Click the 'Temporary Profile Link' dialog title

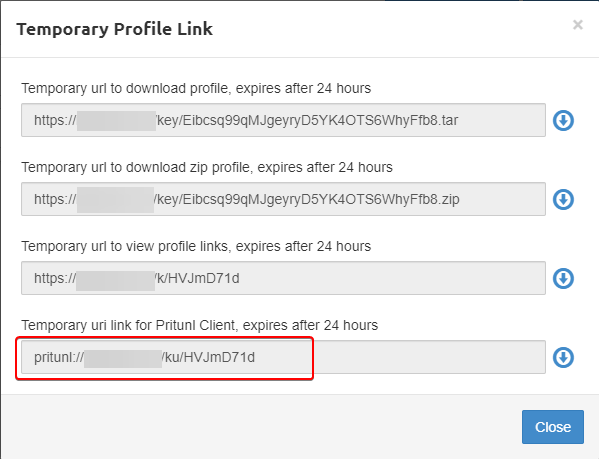point(115,29)
